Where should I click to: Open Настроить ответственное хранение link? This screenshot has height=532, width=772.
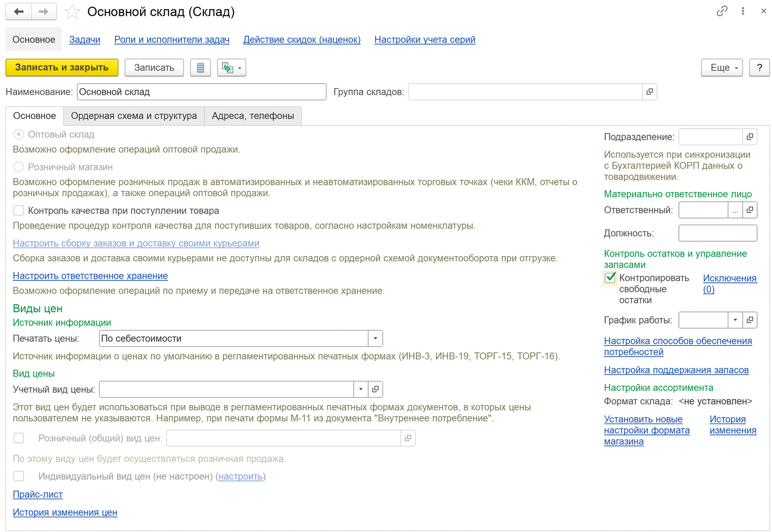click(x=90, y=276)
